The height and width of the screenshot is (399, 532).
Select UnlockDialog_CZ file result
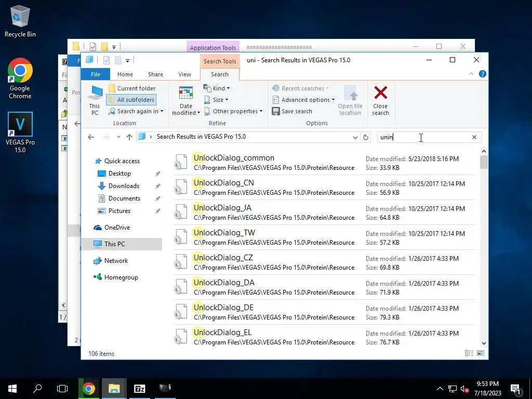point(324,262)
